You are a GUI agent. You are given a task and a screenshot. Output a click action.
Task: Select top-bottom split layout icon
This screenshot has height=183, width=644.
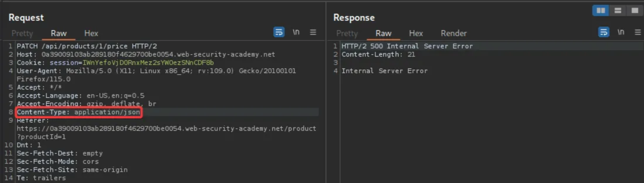pyautogui.click(x=618, y=10)
